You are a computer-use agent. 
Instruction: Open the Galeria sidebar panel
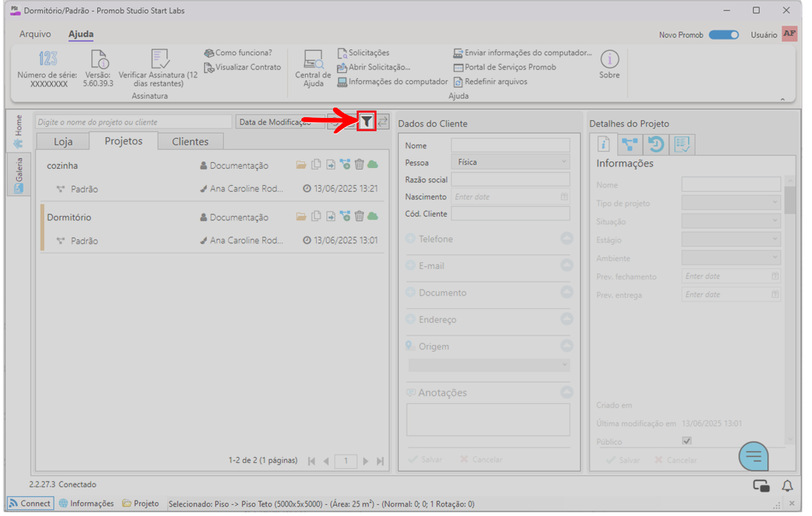tap(18, 175)
